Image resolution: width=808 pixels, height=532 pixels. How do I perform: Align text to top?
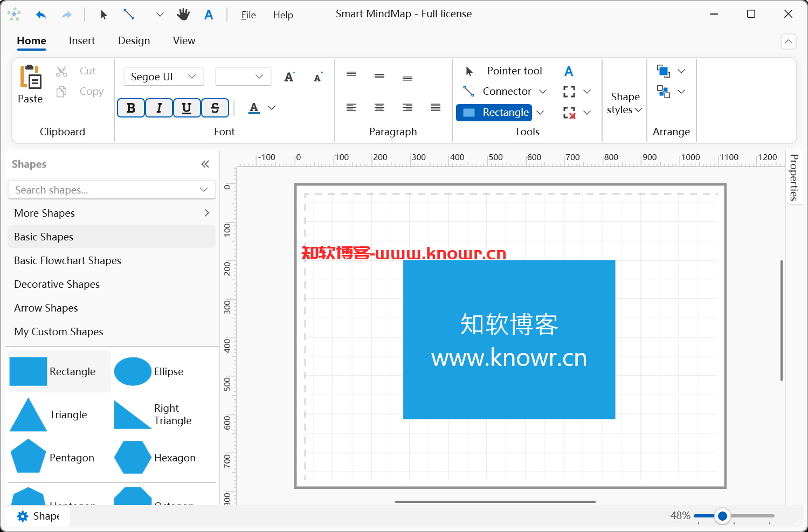351,74
